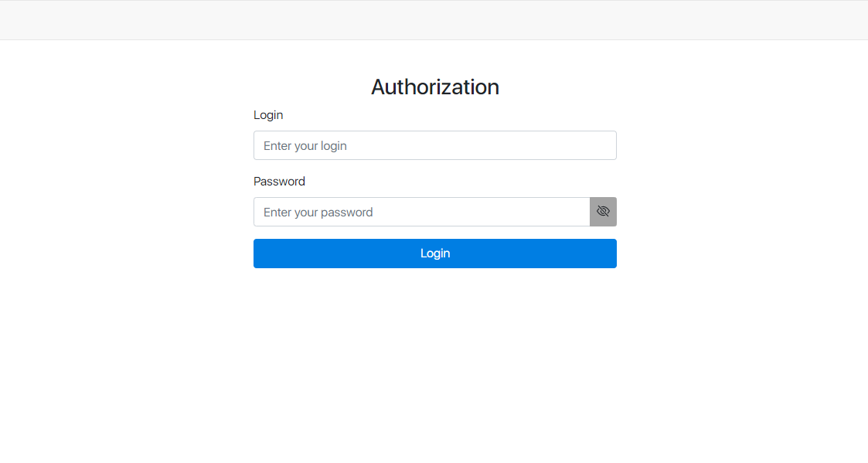This screenshot has width=868, height=463.
Task: Activate the password entry box
Action: (421, 212)
